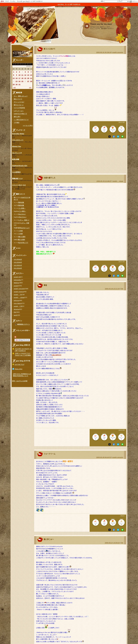138x644 pixels.
Task: Click the search button icon in top bar
Action: click(x=131, y=1)
